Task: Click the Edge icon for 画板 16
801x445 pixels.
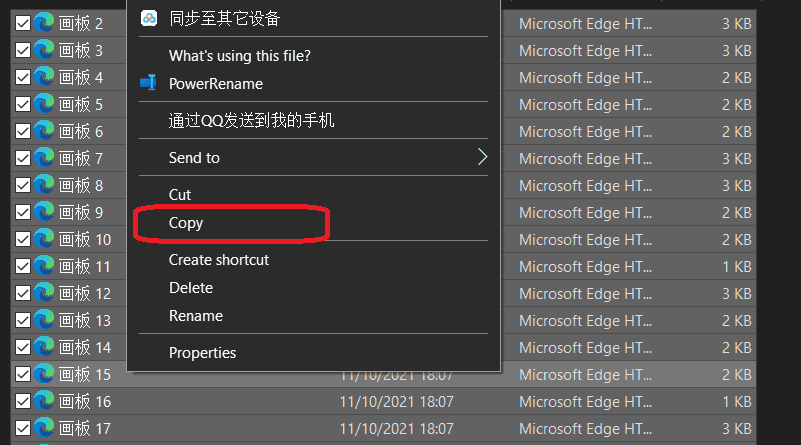Action: coord(44,401)
